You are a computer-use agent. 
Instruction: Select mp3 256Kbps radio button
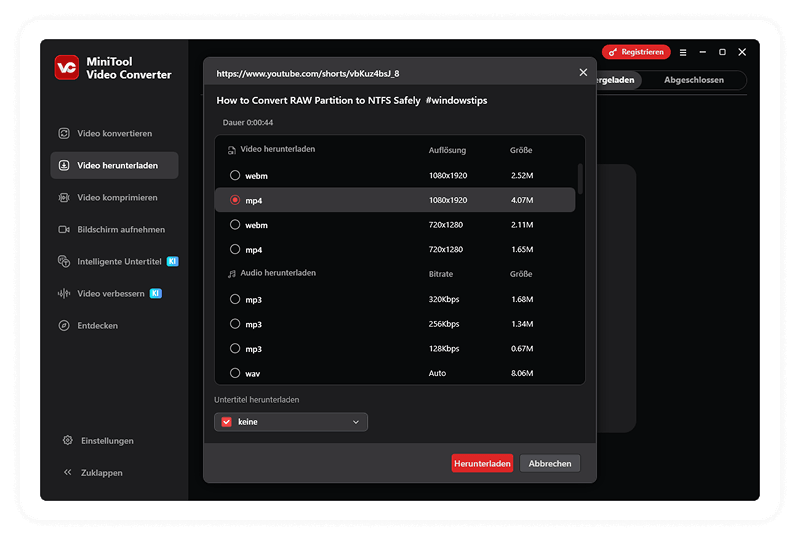point(235,324)
